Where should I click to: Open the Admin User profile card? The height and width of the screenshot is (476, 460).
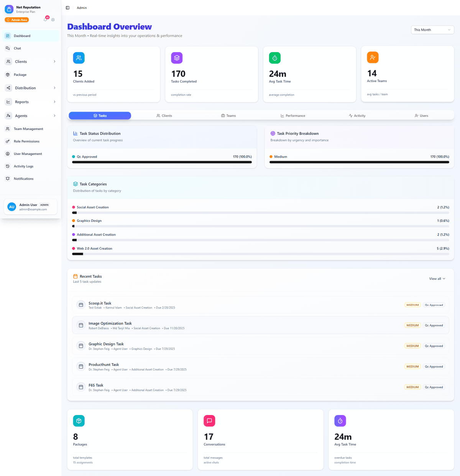30,207
